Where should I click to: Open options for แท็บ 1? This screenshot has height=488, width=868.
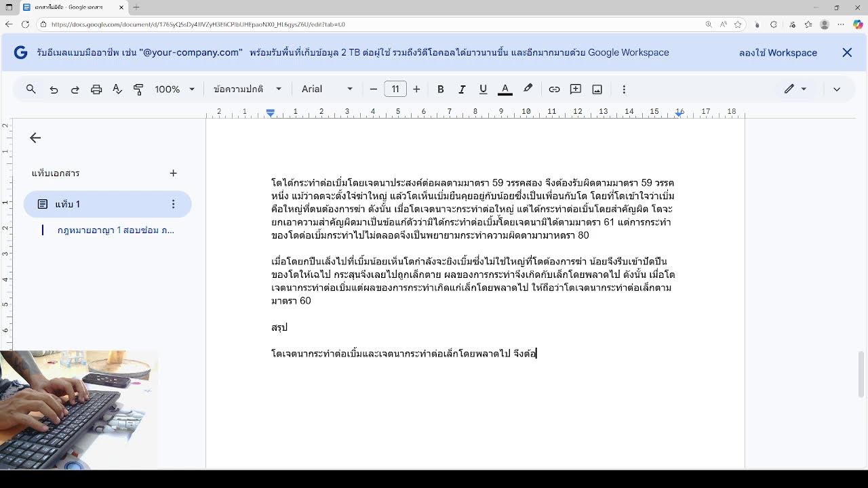(173, 204)
